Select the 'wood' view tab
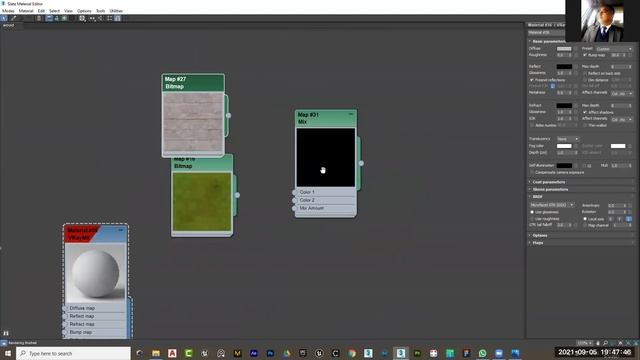Viewport: 640px width, 360px height. click(9, 25)
